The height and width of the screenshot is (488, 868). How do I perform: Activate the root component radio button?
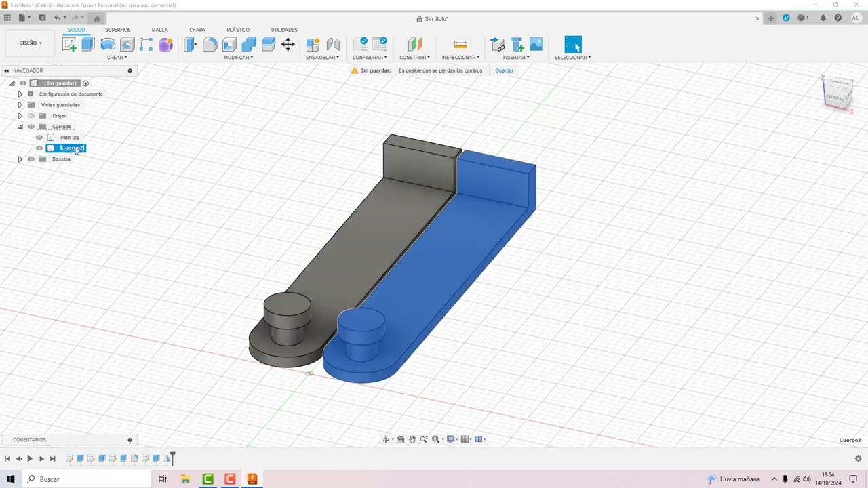(85, 83)
